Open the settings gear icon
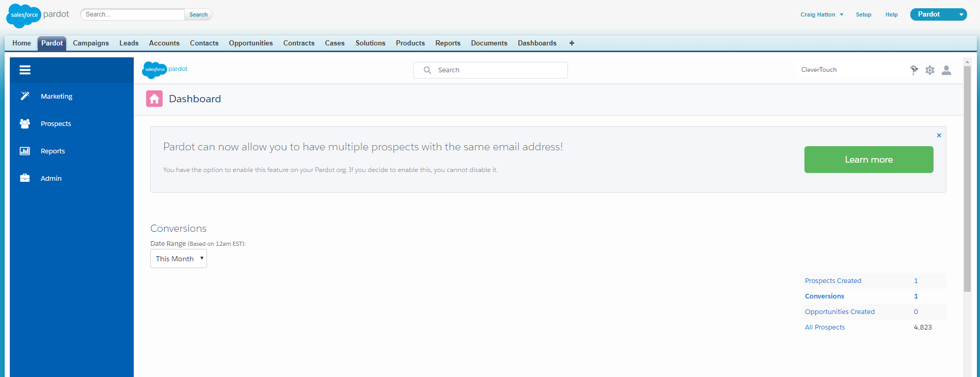980x377 pixels. [x=930, y=70]
